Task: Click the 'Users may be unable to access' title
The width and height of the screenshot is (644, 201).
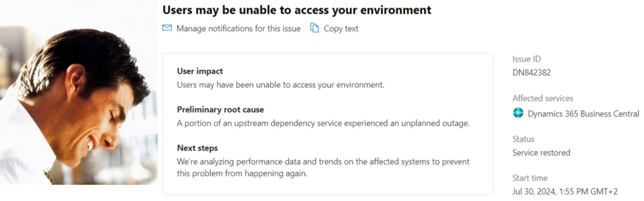Action: click(x=296, y=10)
